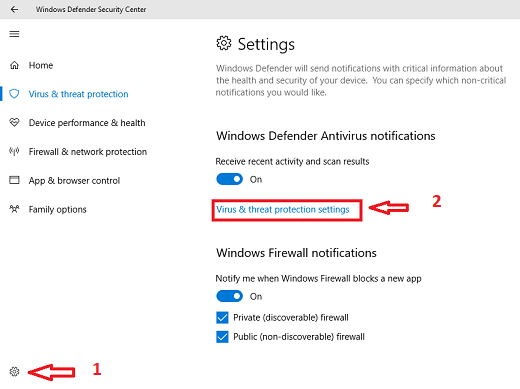Click the Virus & threat shield icon
Screen dimensions: 520x389
coord(14,94)
